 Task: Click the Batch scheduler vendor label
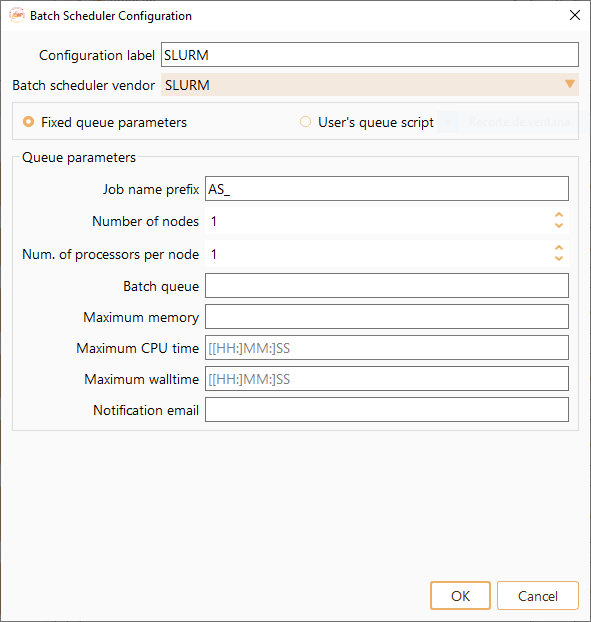pos(84,85)
